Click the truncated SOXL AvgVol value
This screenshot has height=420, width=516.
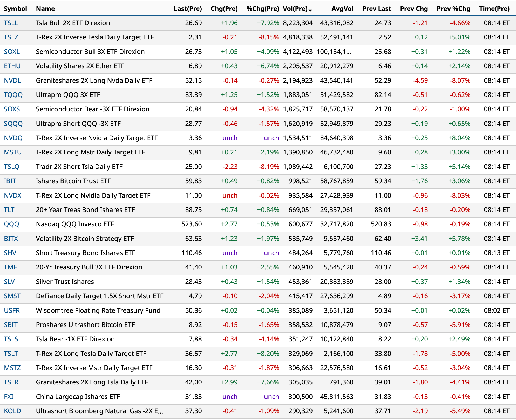click(x=334, y=52)
